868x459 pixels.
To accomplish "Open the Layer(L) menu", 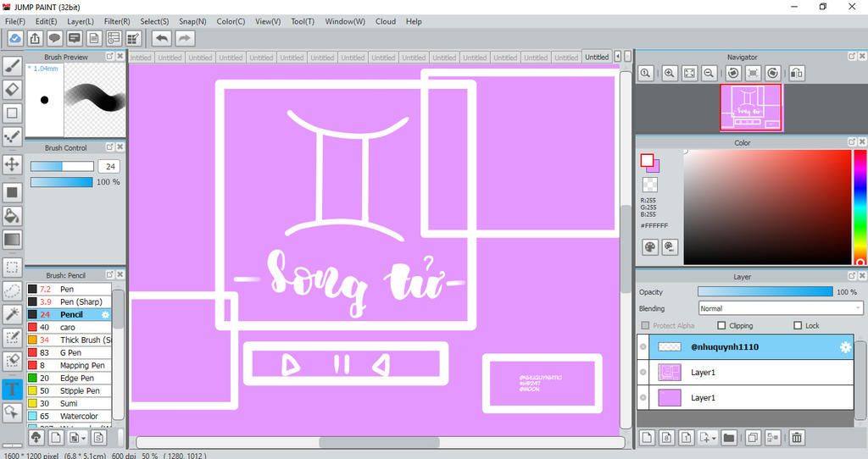I will (x=81, y=21).
